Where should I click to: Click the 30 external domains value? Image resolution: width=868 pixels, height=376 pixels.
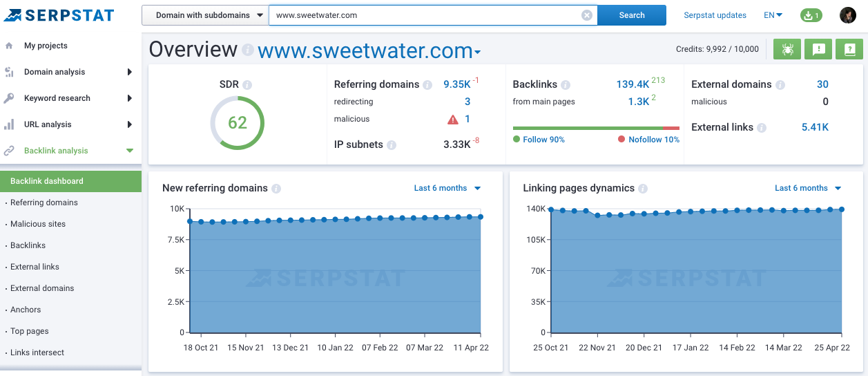click(822, 84)
